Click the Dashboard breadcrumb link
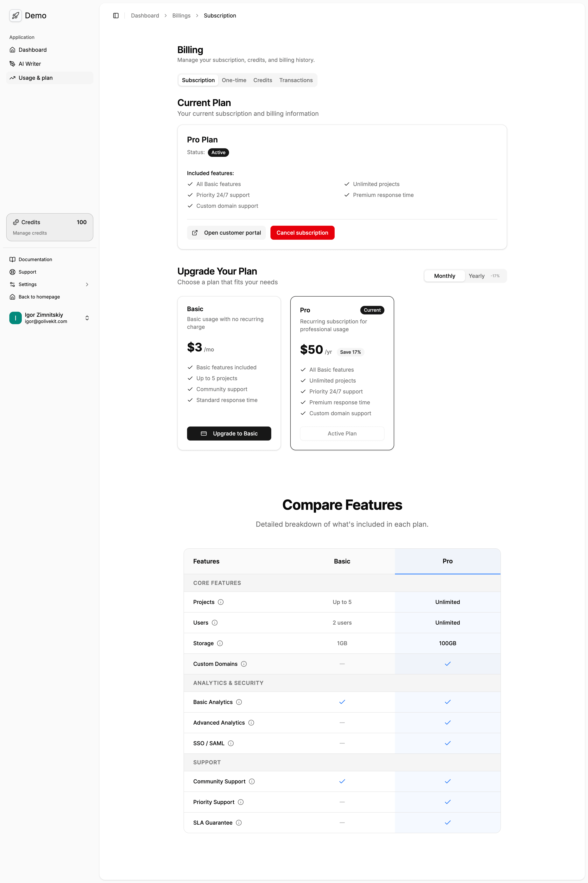588x883 pixels. click(145, 15)
